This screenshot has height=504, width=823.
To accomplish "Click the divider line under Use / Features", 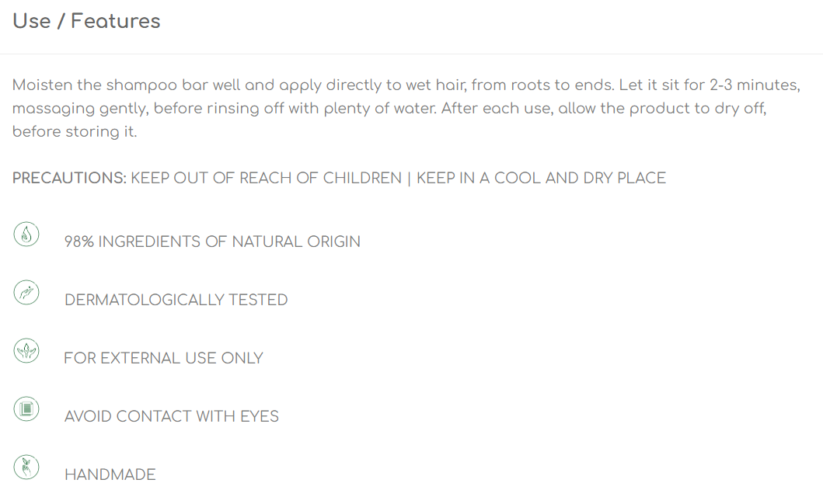I will coord(412,54).
